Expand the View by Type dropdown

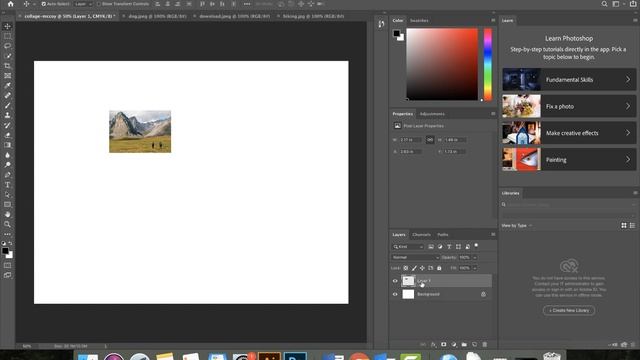(517, 225)
